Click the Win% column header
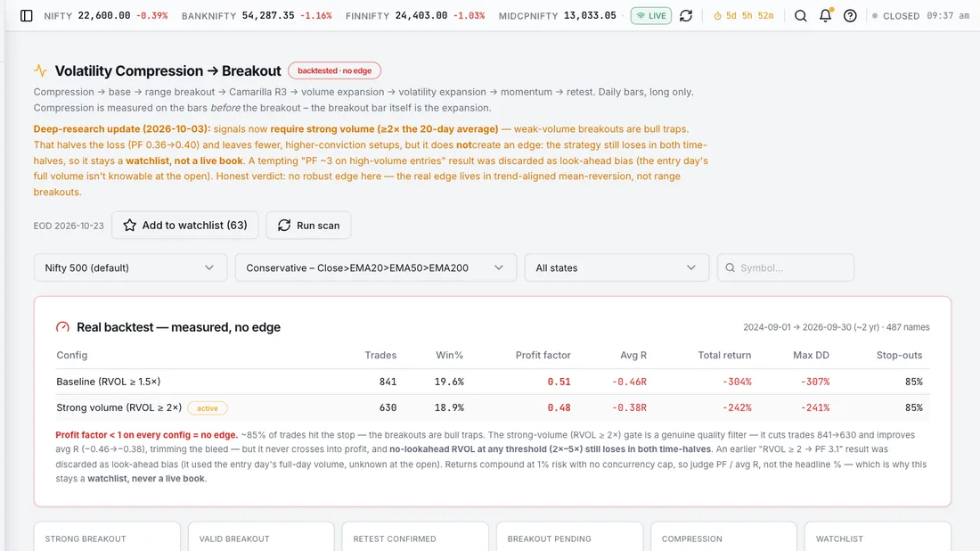Screen dimensions: 980x551 click(449, 355)
